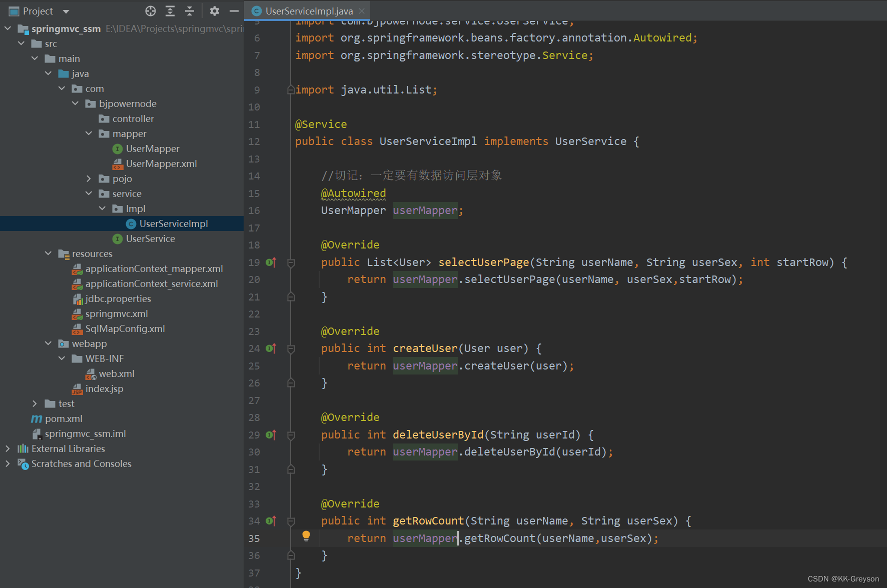Open UserMapper.xml file
The width and height of the screenshot is (887, 588).
(x=161, y=163)
